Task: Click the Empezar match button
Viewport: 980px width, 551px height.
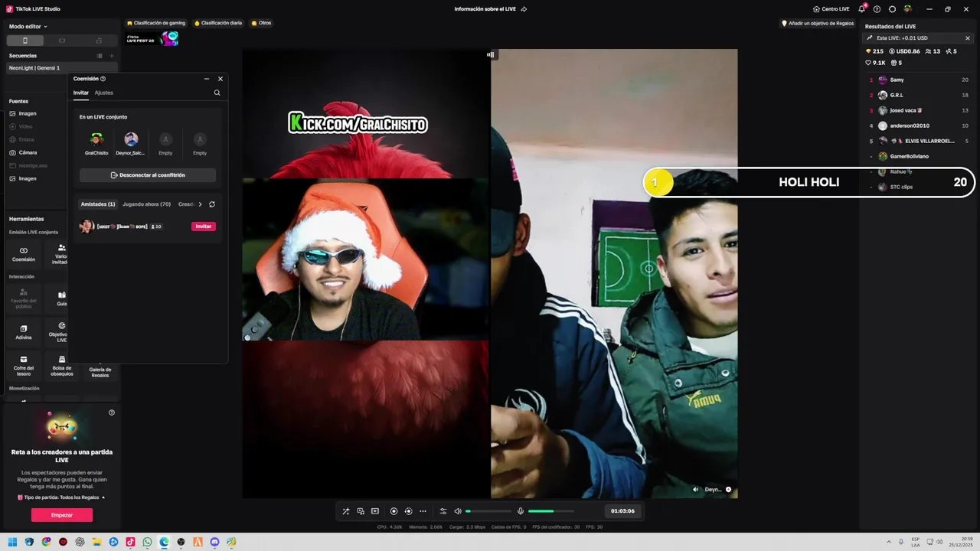Action: [62, 515]
